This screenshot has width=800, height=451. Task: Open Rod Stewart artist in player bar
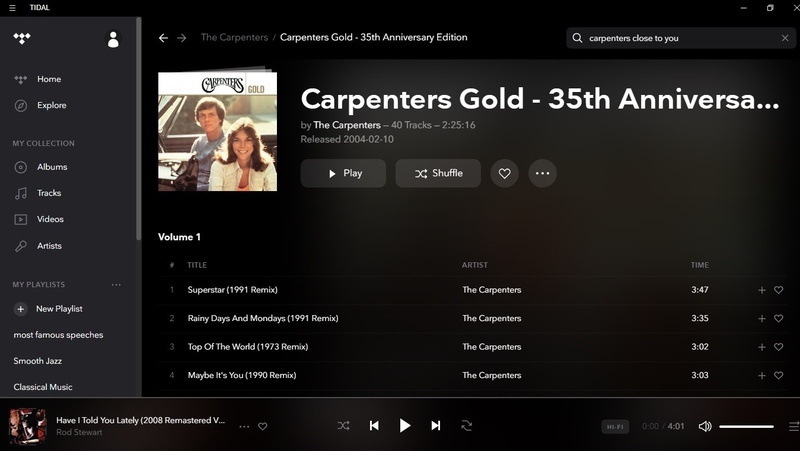coord(79,432)
